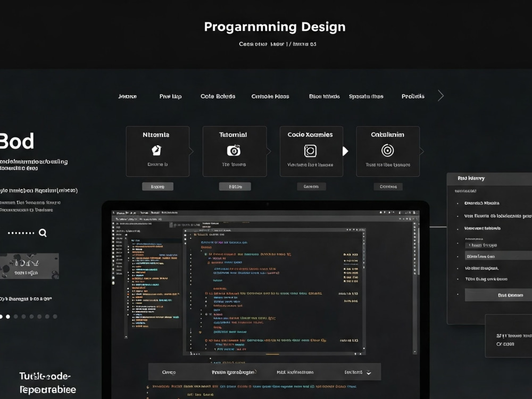This screenshot has height=399, width=532.
Task: Click the Tutomial card title
Action: [233, 135]
